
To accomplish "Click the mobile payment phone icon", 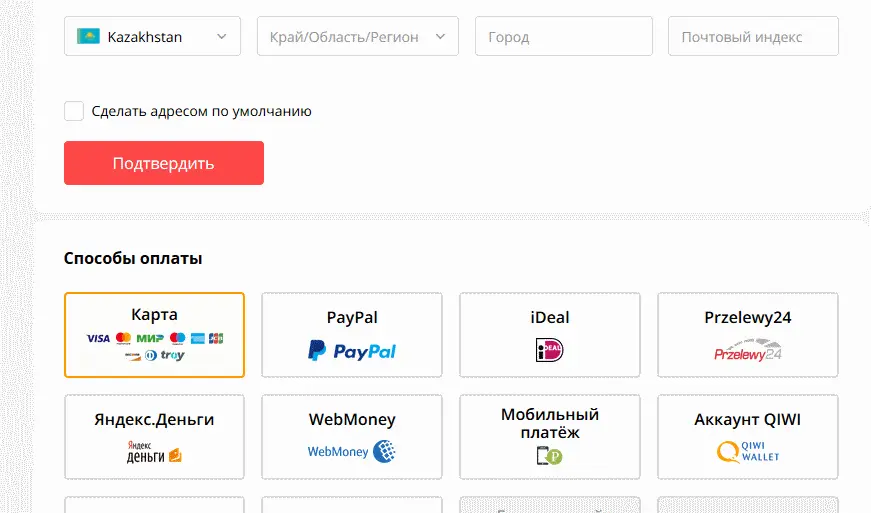I will 549,456.
